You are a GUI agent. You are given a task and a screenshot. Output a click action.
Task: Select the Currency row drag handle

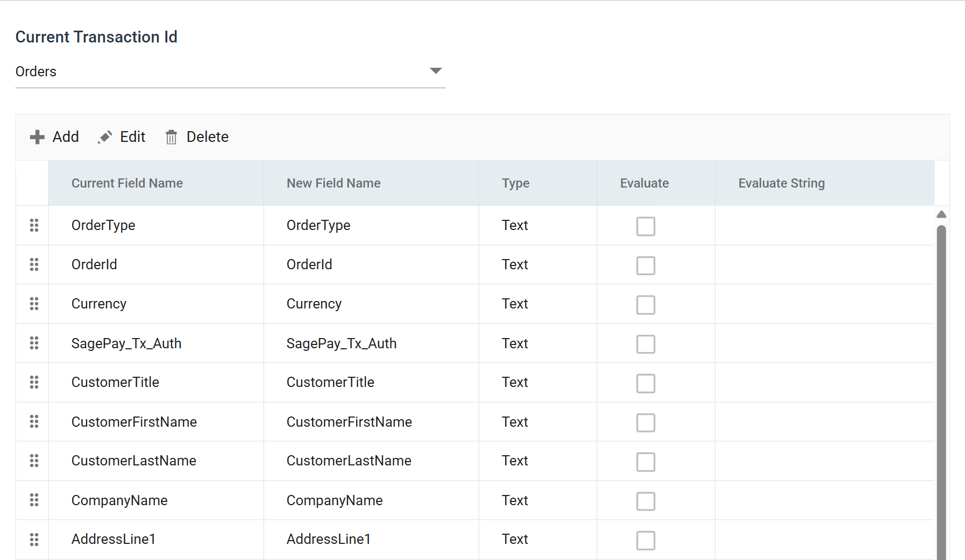[x=34, y=304]
